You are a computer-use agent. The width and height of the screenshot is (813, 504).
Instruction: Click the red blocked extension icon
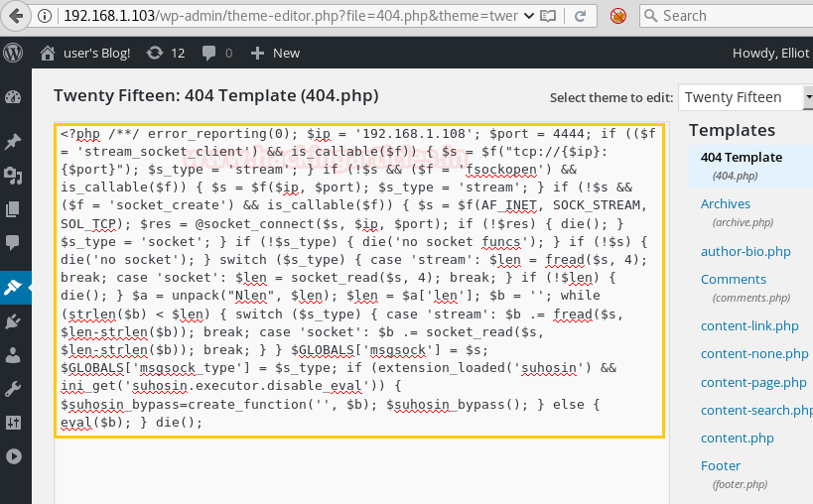tap(617, 16)
